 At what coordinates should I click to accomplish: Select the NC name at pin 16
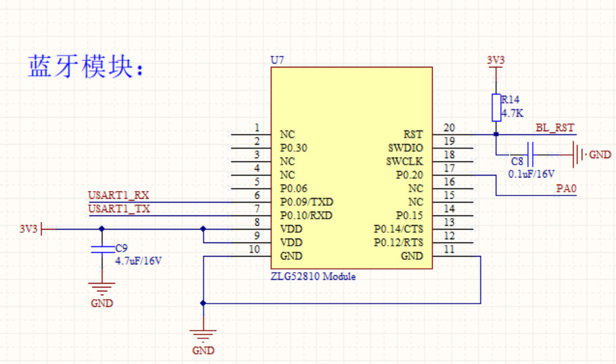click(x=416, y=188)
